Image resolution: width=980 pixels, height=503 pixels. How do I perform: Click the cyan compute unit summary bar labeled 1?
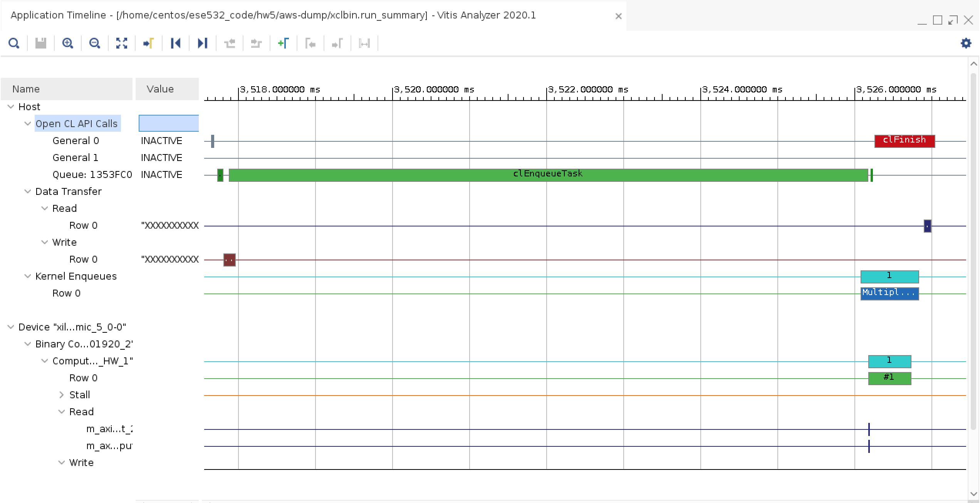point(889,361)
